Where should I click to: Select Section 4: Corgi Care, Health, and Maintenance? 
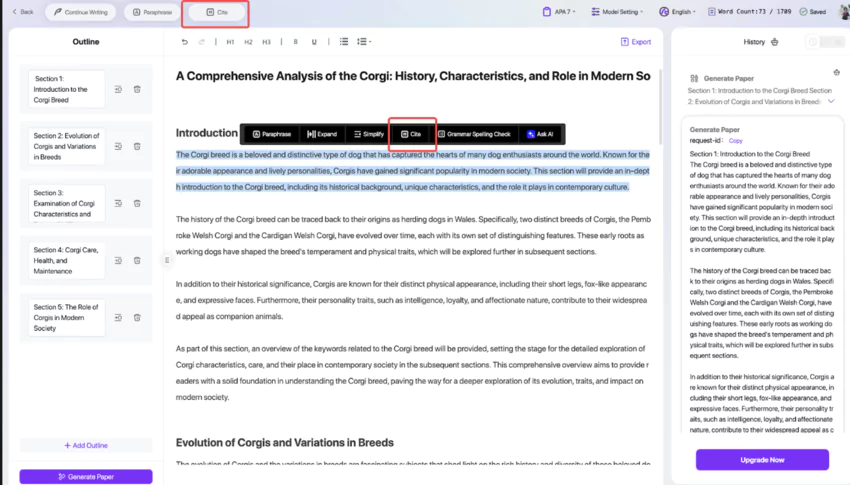click(x=66, y=261)
